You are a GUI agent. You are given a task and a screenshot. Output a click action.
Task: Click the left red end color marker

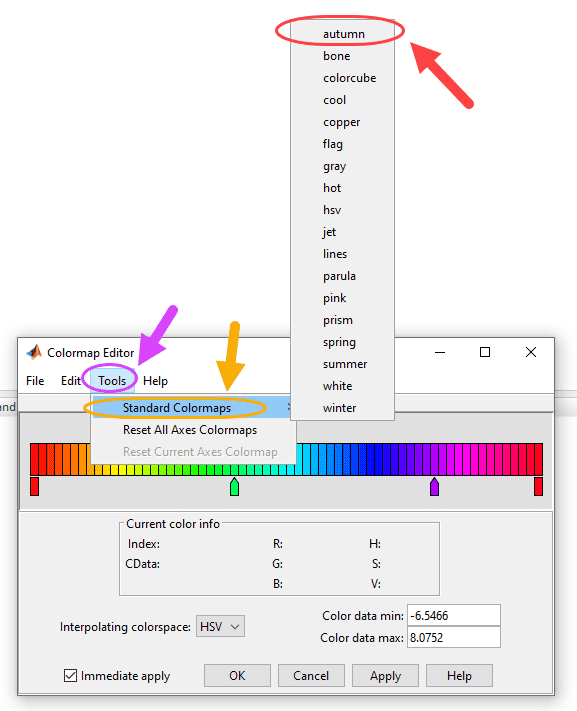coord(34,486)
